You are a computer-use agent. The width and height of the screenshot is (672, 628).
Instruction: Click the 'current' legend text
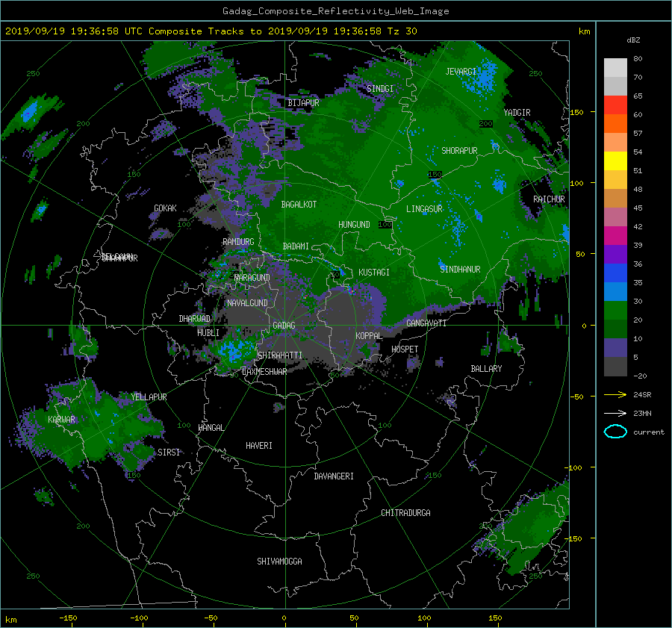pyautogui.click(x=648, y=432)
